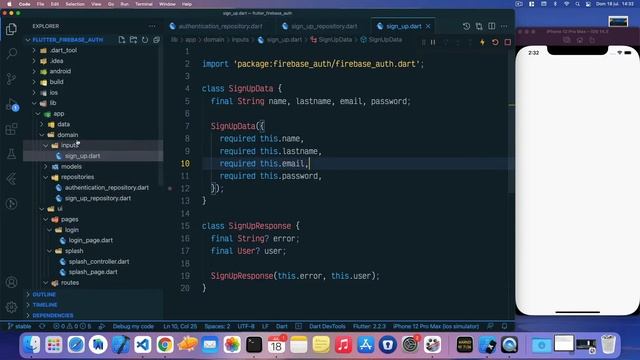
Task: Split the editor to the right
Action: point(491,26)
